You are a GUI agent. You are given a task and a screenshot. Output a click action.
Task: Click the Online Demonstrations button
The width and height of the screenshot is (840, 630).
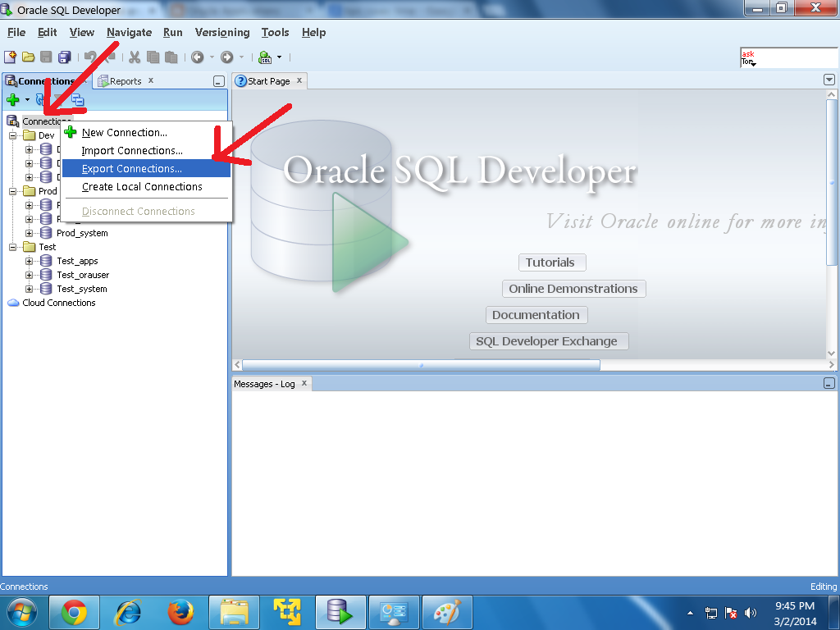coord(573,289)
